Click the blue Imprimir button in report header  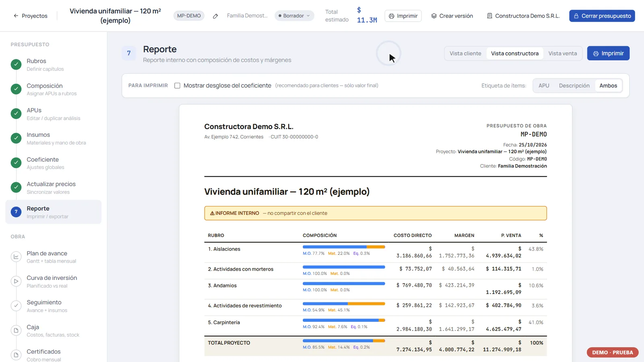608,53
